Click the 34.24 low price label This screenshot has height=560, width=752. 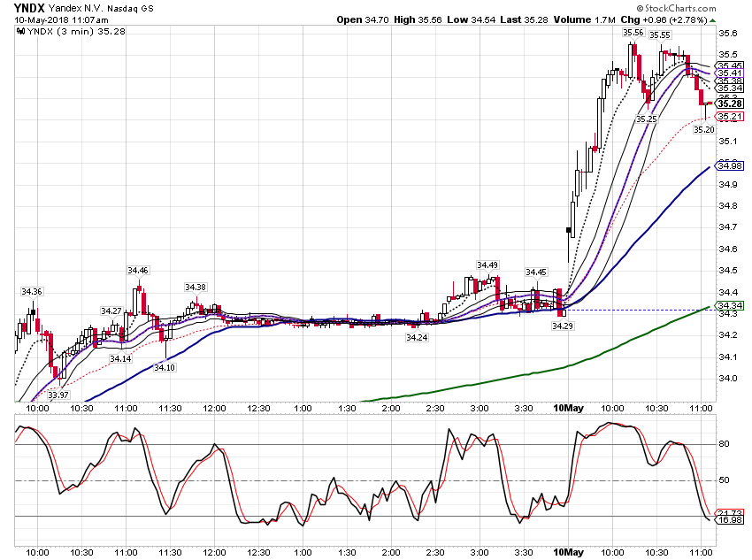coord(417,338)
